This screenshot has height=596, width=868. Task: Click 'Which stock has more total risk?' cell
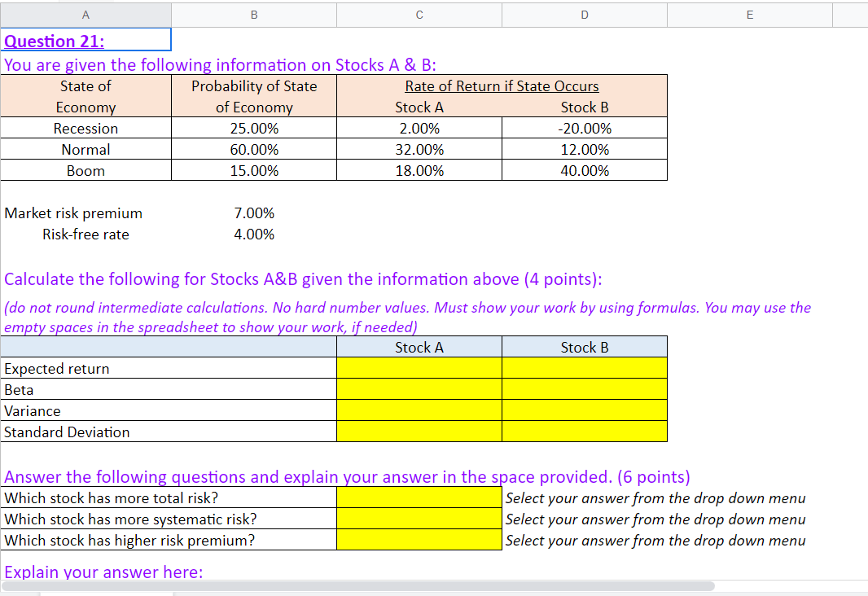coord(169,497)
